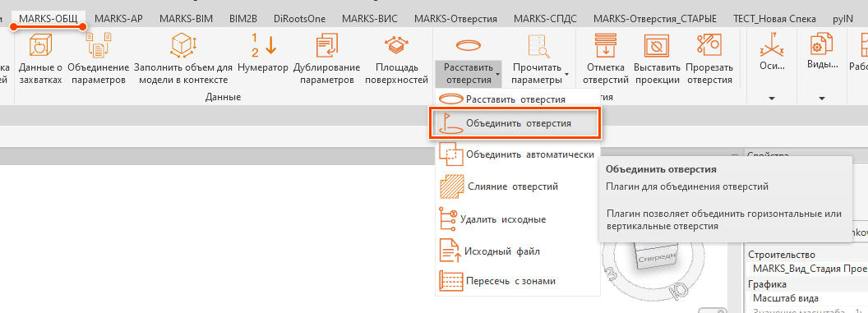The height and width of the screenshot is (313, 868).
Task: Open the MARKS-СПДС tab
Action: (x=545, y=19)
